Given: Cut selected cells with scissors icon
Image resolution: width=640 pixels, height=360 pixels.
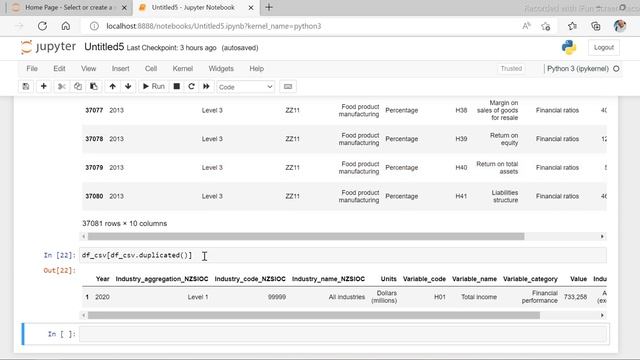Looking at the screenshot, I should [x=62, y=87].
